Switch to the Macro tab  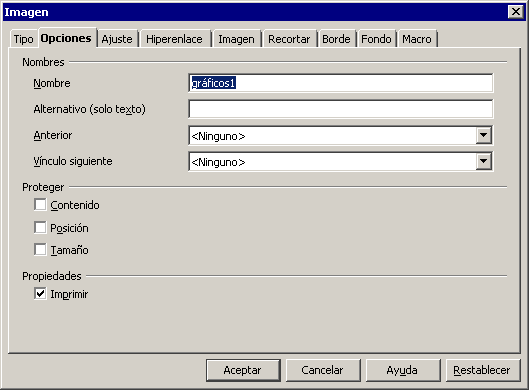[417, 39]
